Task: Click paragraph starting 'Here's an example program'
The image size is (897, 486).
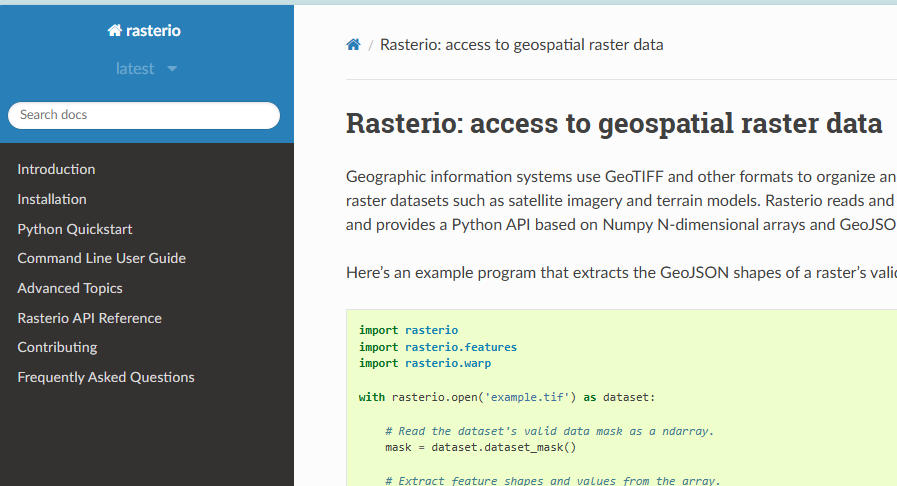Action: [621, 273]
